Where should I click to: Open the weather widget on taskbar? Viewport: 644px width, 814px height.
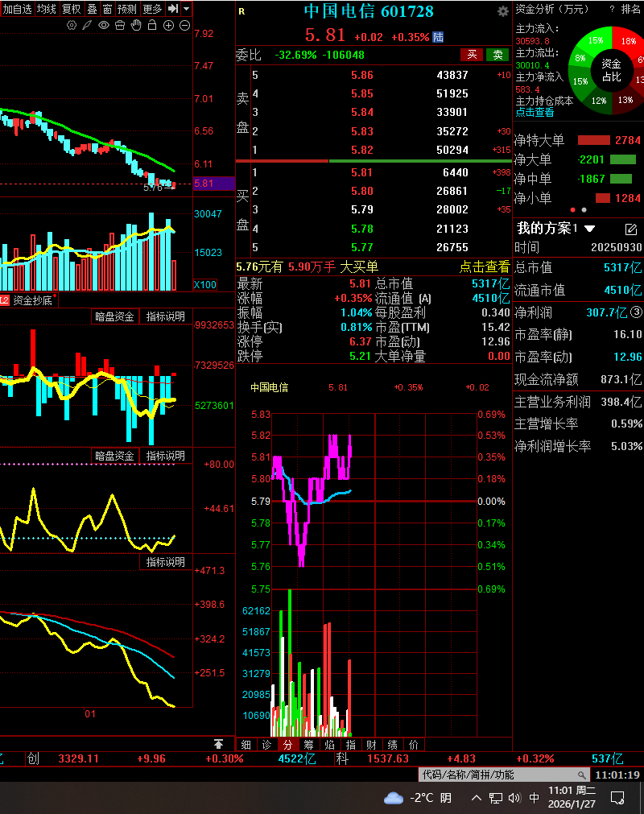417,798
